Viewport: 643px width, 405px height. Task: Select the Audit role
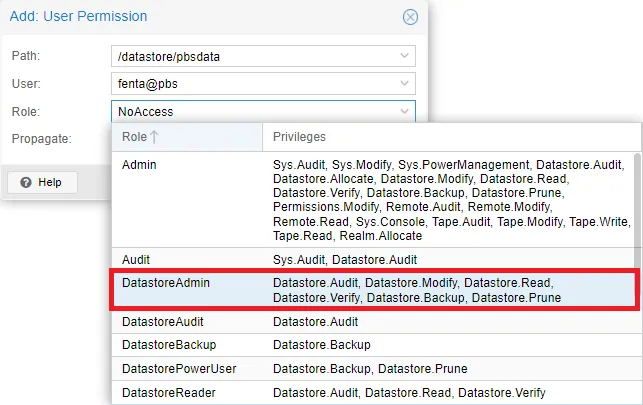coord(136,258)
